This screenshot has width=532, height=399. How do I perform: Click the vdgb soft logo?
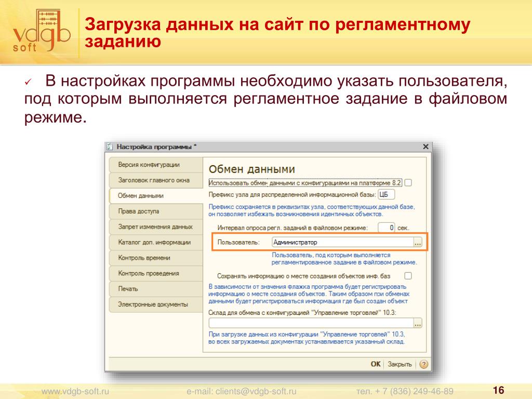pos(41,31)
